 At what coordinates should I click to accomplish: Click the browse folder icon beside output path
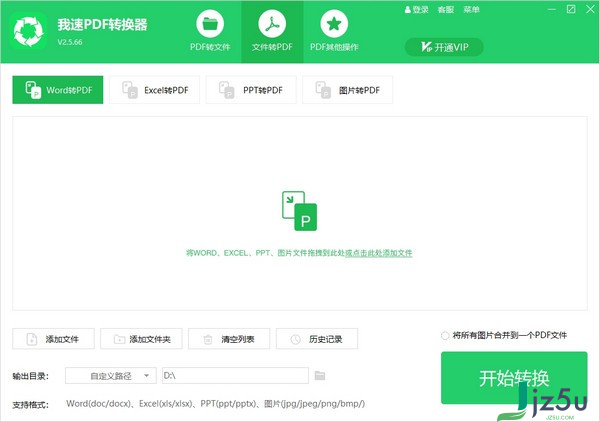[320, 376]
